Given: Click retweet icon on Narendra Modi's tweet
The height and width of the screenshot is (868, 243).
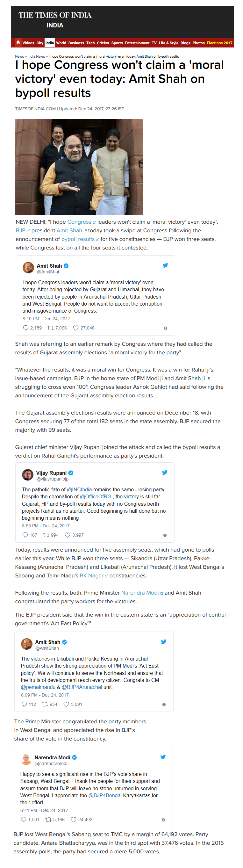Looking at the screenshot, I should click(x=48, y=820).
